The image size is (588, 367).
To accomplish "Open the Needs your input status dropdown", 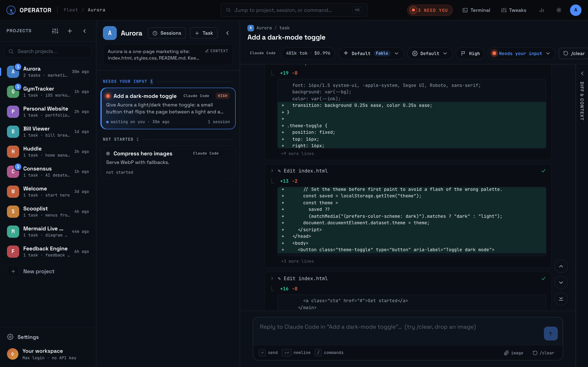I will tap(521, 53).
